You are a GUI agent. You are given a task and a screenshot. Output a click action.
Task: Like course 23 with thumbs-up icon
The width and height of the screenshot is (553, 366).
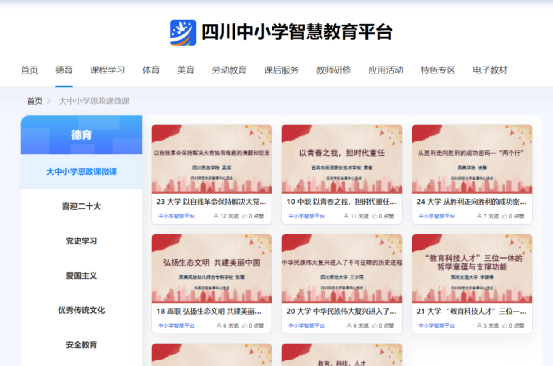click(244, 216)
